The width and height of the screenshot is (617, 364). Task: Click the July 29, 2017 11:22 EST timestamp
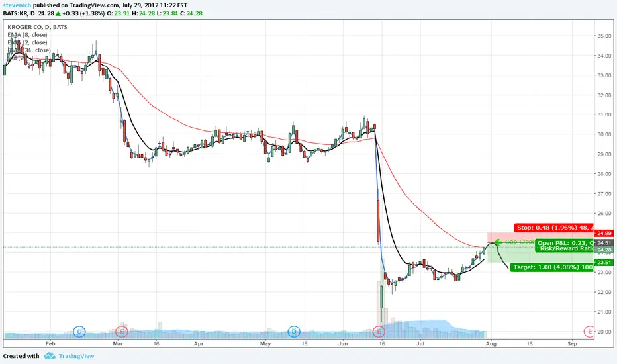point(155,5)
